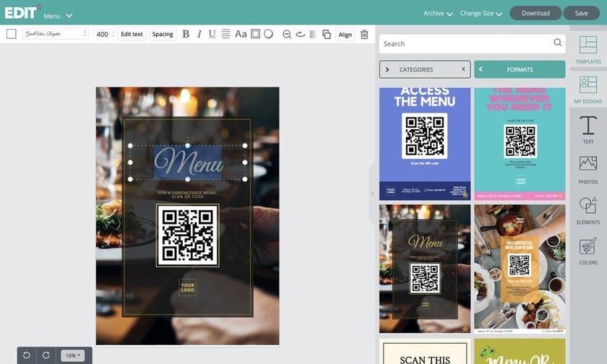The image size is (607, 364).
Task: Open the Templates sidebar panel
Action: 588,50
